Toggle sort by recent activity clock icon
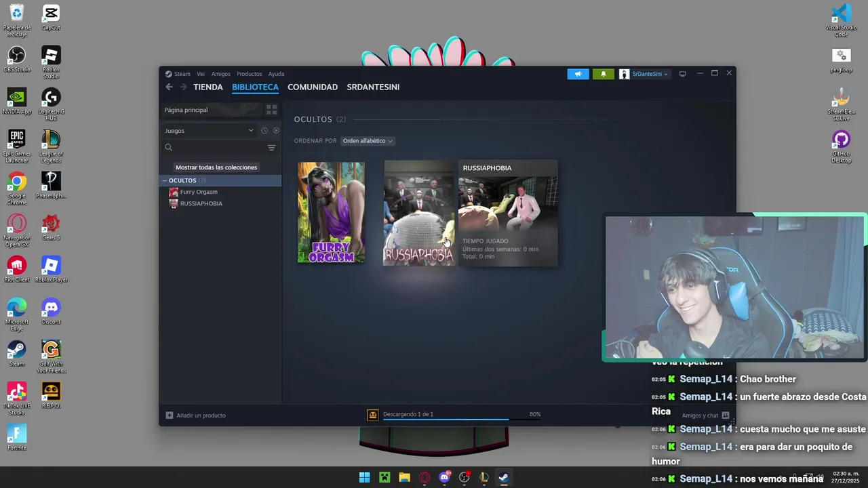The height and width of the screenshot is (488, 868). pos(264,131)
